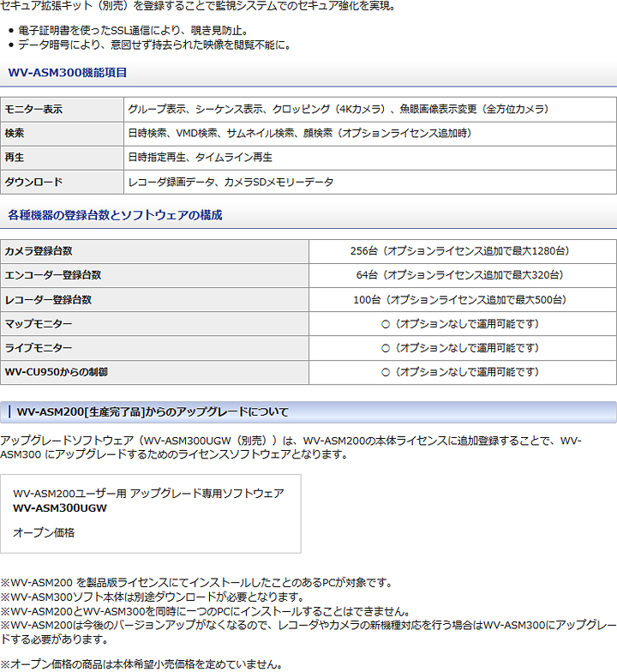Screen dimensions: 617x672
Task: Click the '64台(オプションライセンス追加で最大320台)' cell
Action: pyautogui.click(x=463, y=276)
